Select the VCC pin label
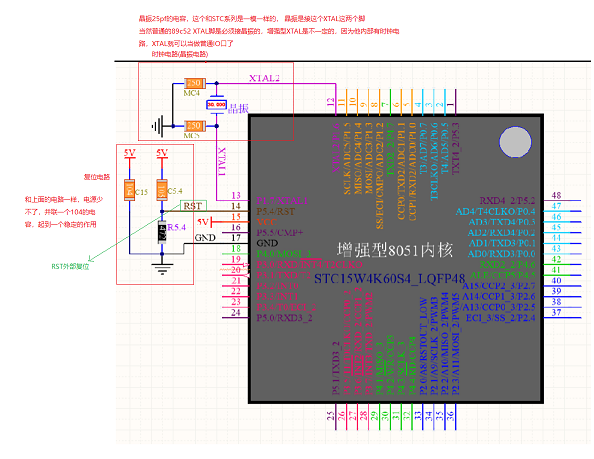This screenshot has width=594, height=459. pyautogui.click(x=267, y=222)
